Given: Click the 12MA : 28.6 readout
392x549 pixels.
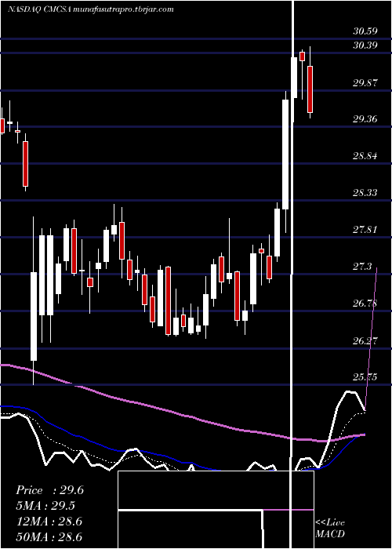Looking at the screenshot, I should click(x=49, y=522).
